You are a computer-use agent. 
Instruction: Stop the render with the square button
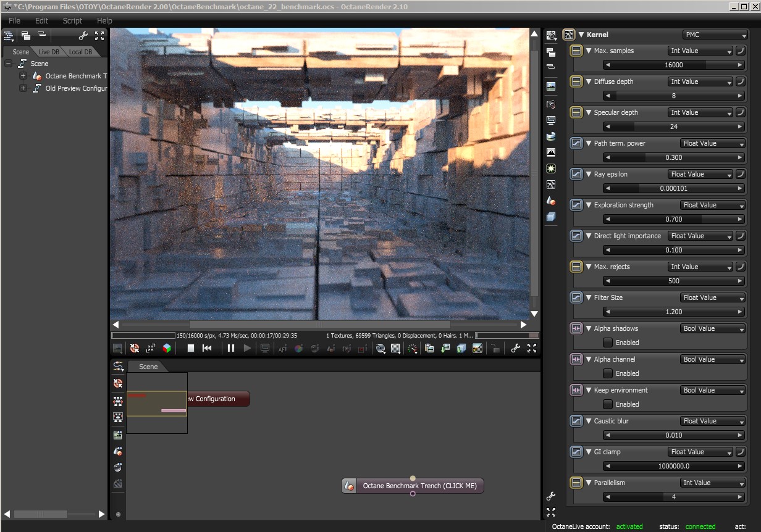(x=191, y=348)
